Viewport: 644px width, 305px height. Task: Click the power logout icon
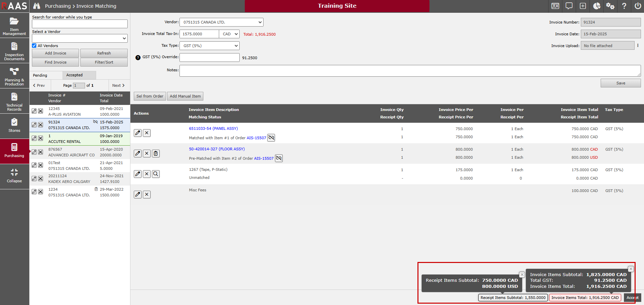click(638, 6)
